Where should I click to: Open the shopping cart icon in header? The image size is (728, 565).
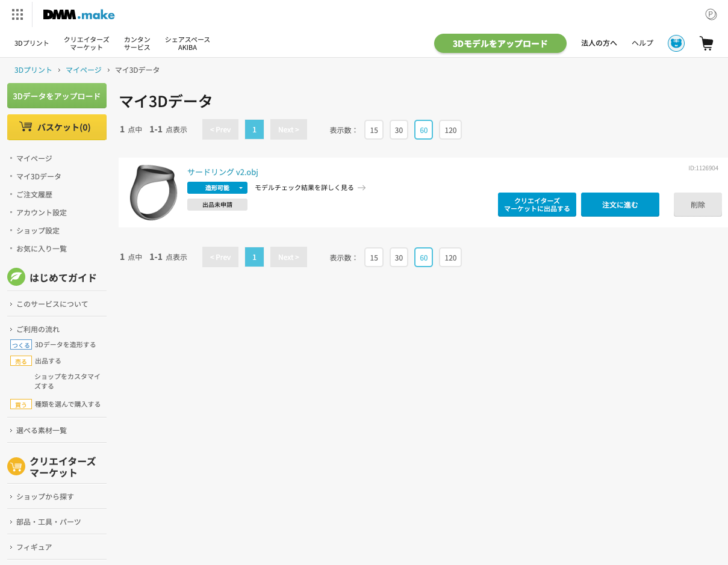coord(706,43)
